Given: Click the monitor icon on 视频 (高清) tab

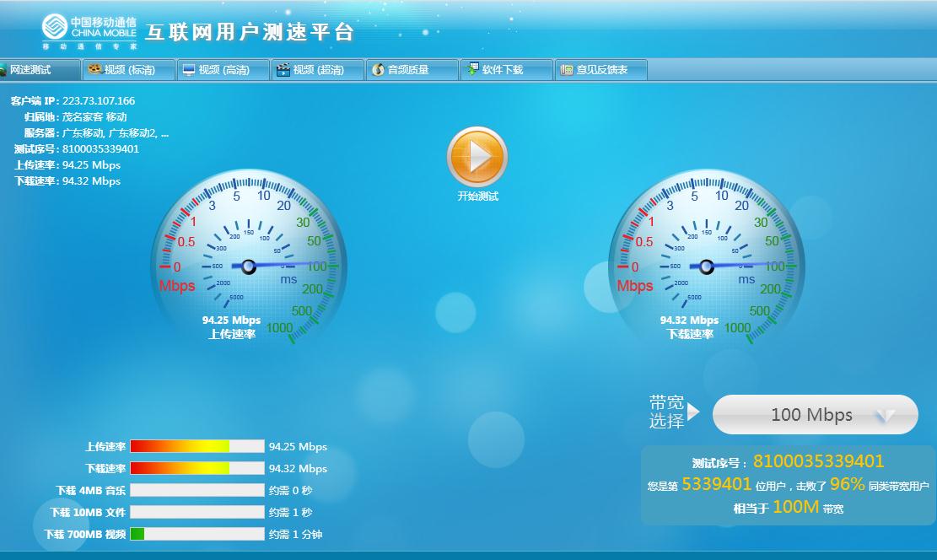Looking at the screenshot, I should point(189,70).
